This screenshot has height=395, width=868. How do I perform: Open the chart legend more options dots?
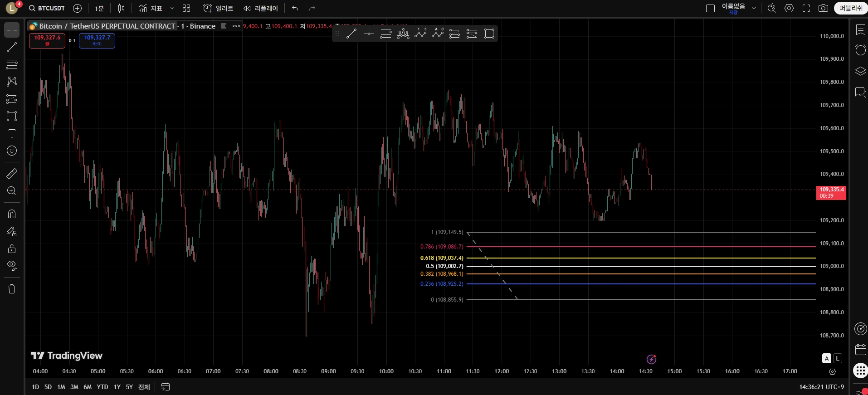pyautogui.click(x=236, y=26)
